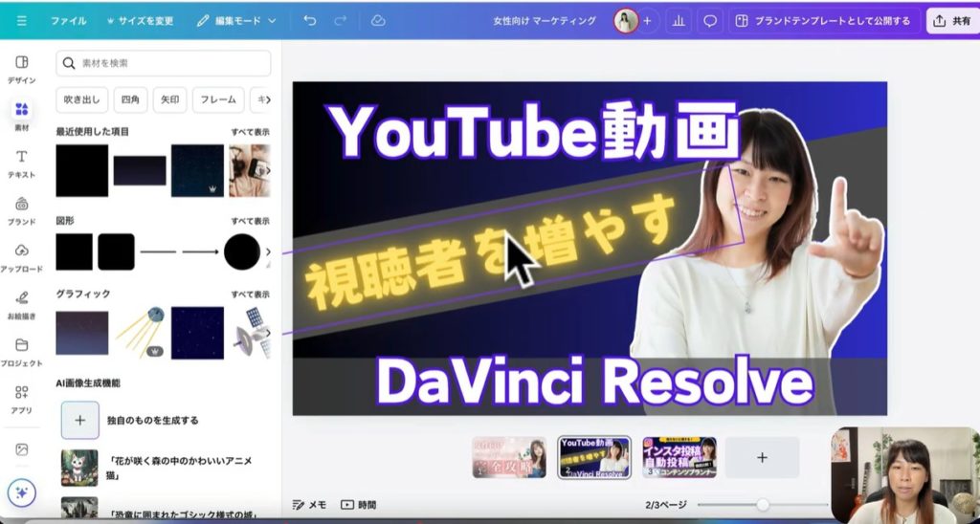The height and width of the screenshot is (524, 980).
Task: Select the お絵描き draw tool
Action: point(21,303)
